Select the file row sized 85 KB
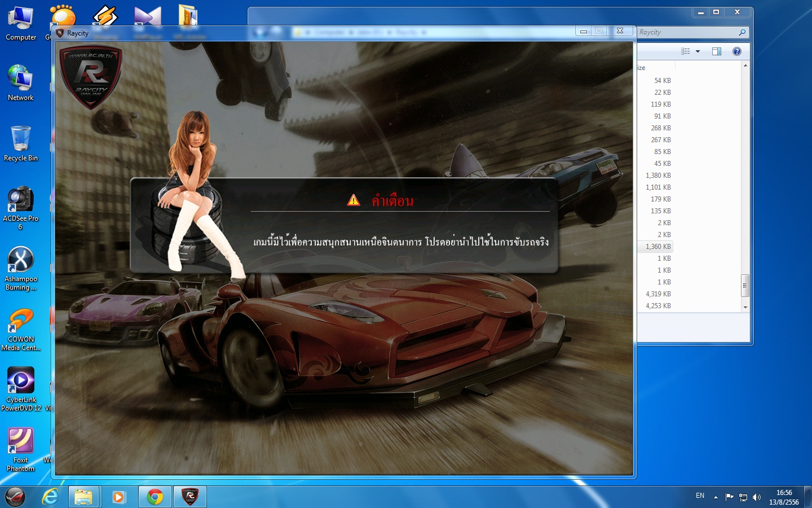 coord(655,152)
